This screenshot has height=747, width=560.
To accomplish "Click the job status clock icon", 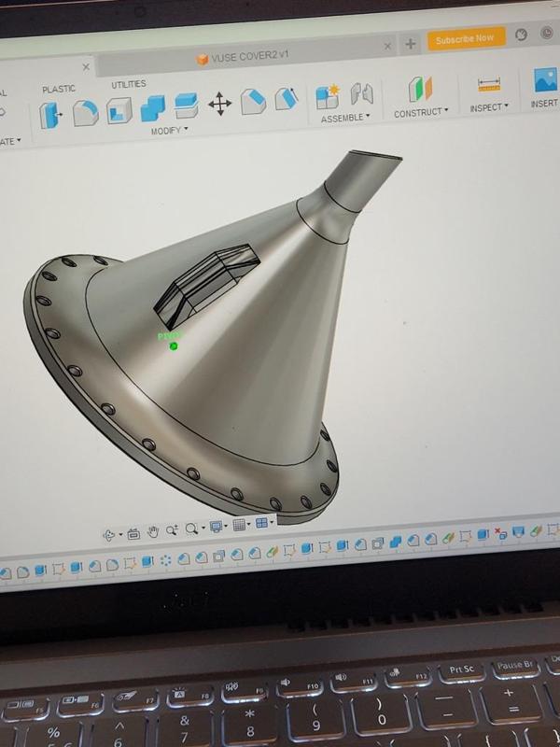I will click(x=522, y=35).
